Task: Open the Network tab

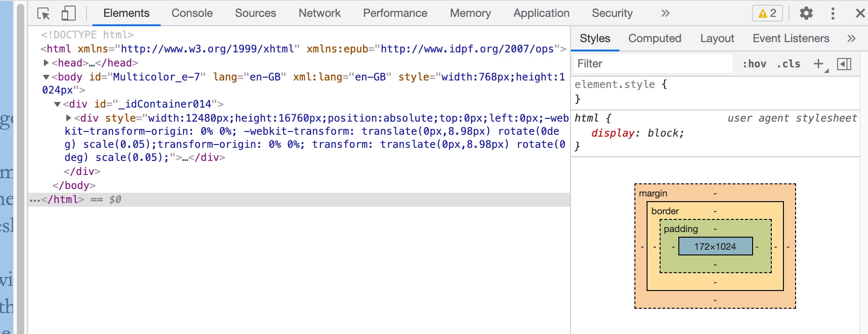Action: pyautogui.click(x=320, y=13)
